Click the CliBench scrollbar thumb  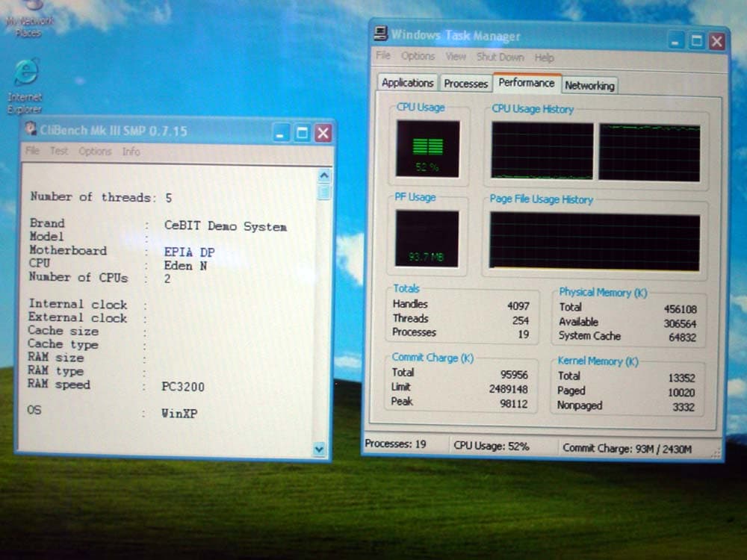(323, 192)
